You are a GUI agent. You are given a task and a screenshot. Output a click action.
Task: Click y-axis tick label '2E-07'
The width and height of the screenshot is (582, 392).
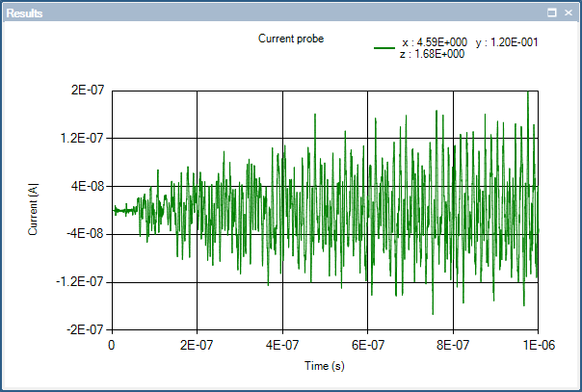(x=88, y=91)
